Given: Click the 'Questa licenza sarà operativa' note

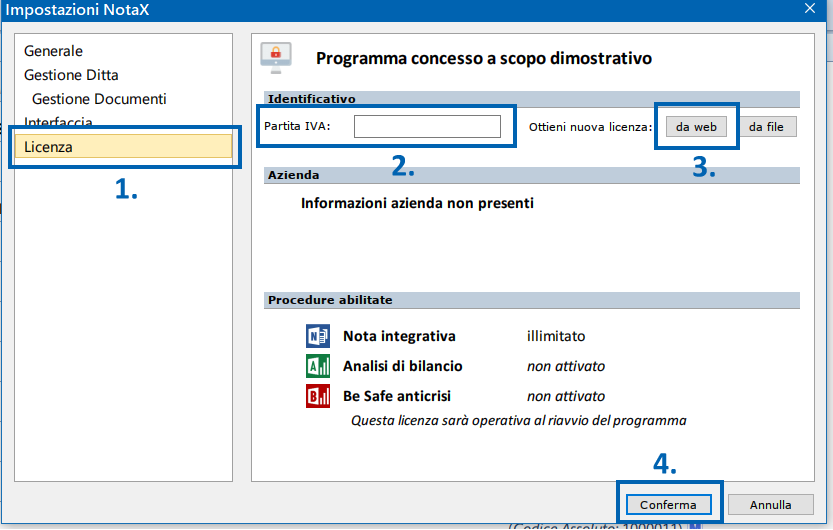Looking at the screenshot, I should (x=518, y=421).
